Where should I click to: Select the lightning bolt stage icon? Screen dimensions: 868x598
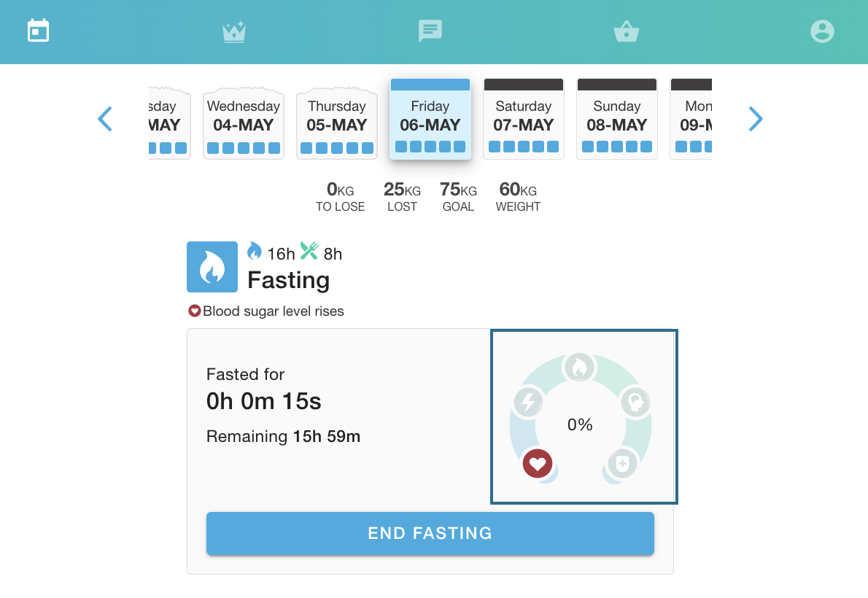click(x=527, y=402)
